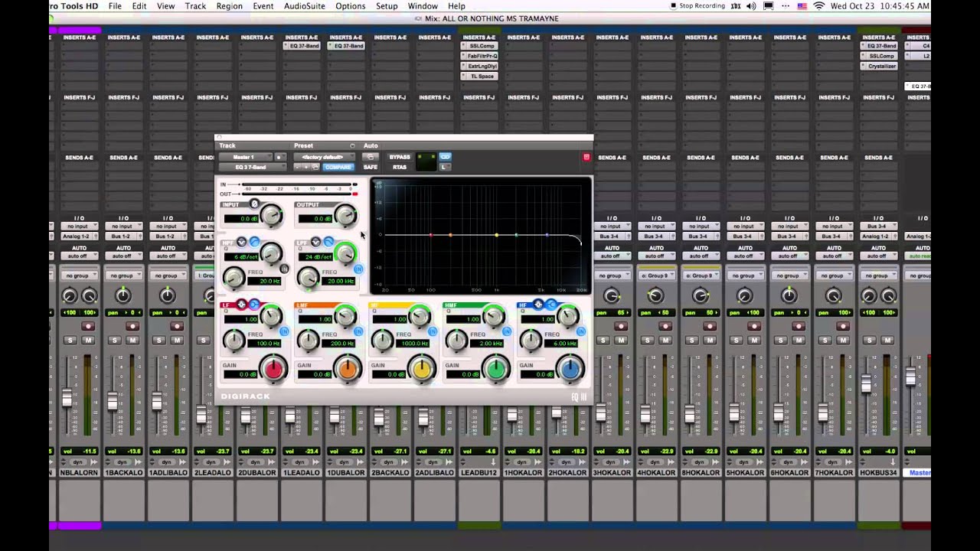
Task: Open the plug-in automation enable window icon
Action: pos(370,157)
